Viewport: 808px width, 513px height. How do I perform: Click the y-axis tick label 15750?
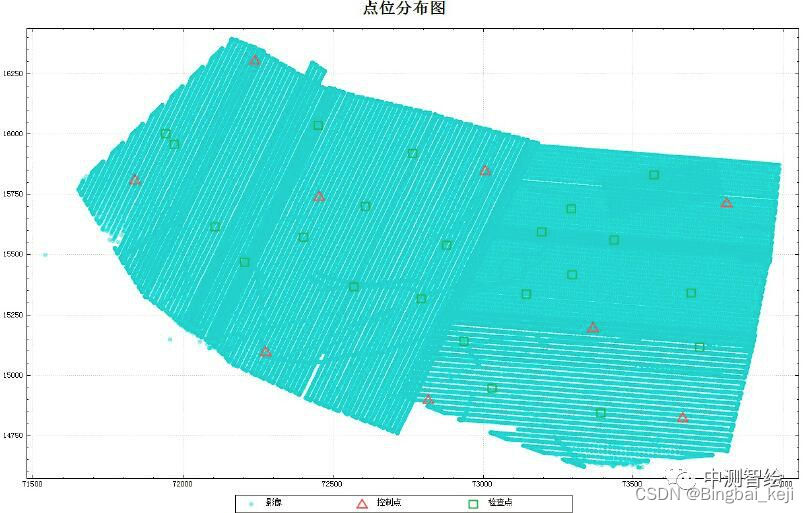coord(13,194)
